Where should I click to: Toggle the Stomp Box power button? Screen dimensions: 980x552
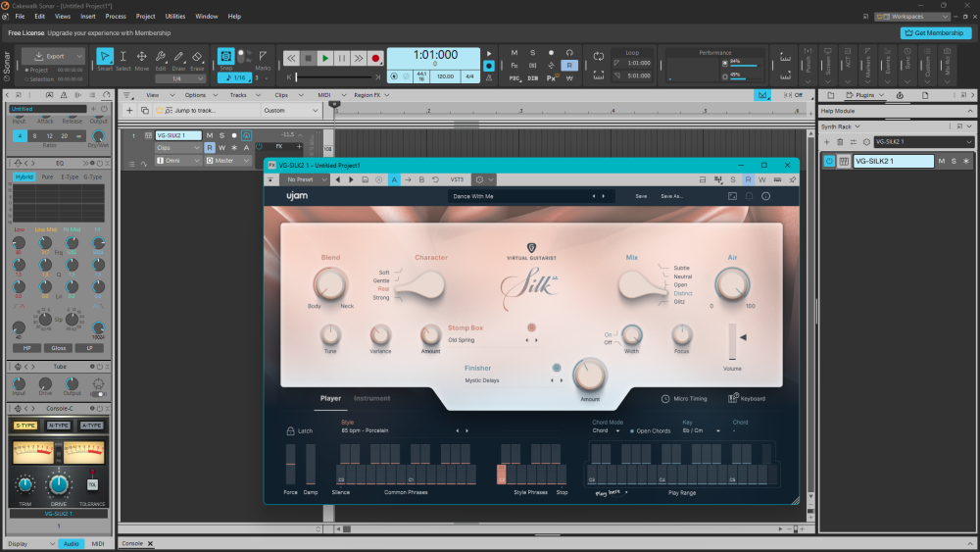click(x=531, y=327)
